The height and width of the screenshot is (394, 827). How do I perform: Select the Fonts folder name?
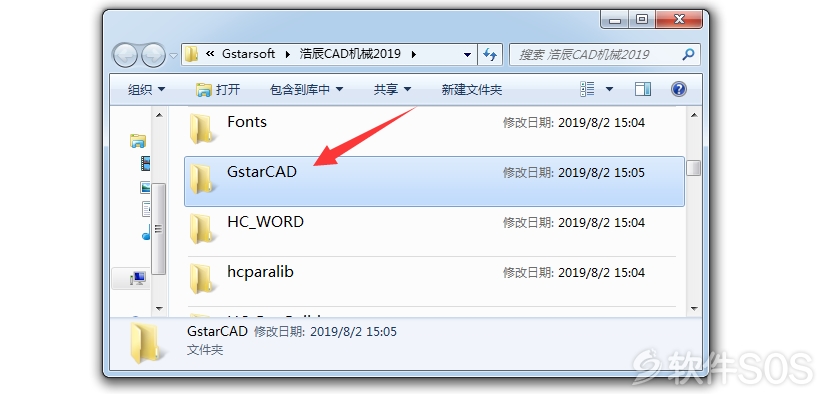[247, 122]
